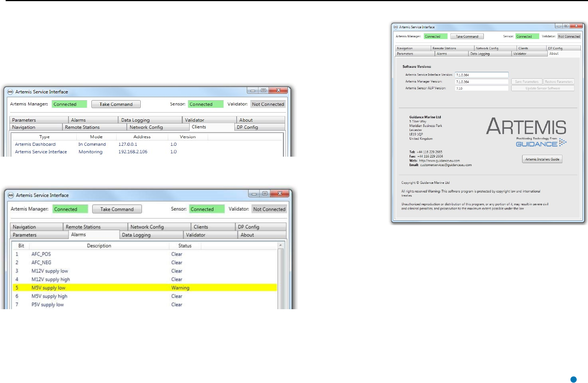Click the ASI app icon in the About window title bar
Screen dimensions: 588x383
[396, 27]
